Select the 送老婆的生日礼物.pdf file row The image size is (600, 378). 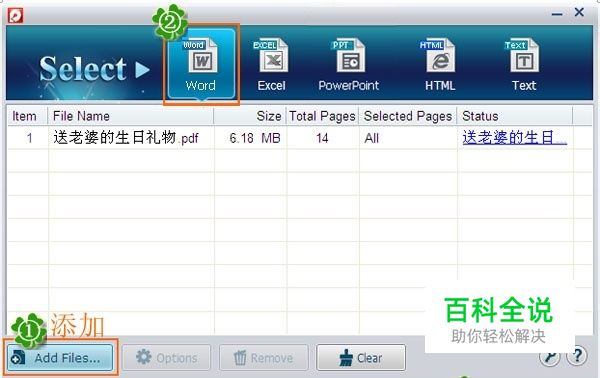coord(299,137)
